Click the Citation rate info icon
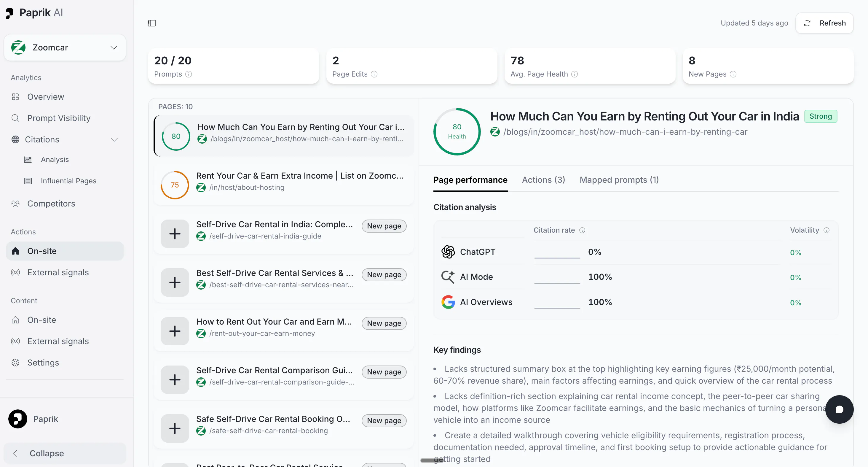Image resolution: width=868 pixels, height=467 pixels. tap(582, 230)
